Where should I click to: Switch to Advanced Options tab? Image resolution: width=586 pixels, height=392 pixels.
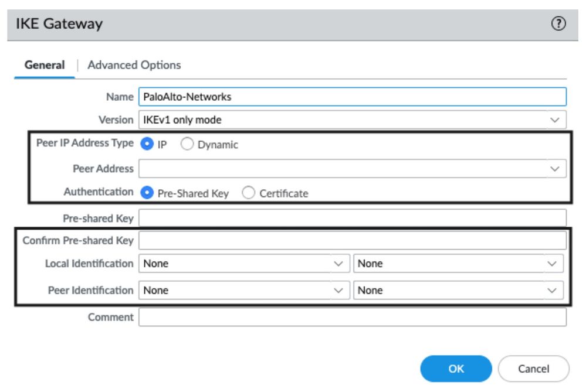[x=134, y=65]
